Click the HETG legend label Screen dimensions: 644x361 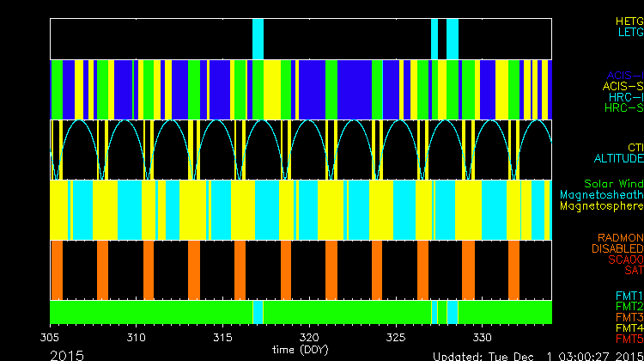click(629, 21)
